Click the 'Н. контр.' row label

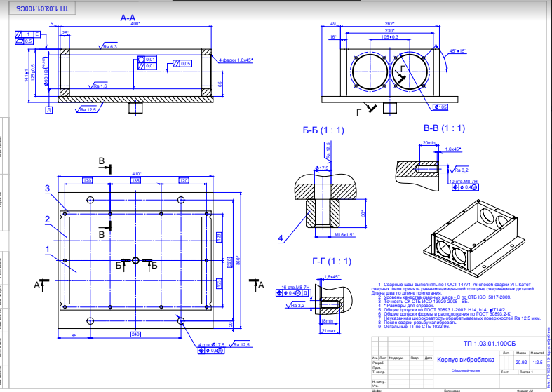(x=379, y=381)
